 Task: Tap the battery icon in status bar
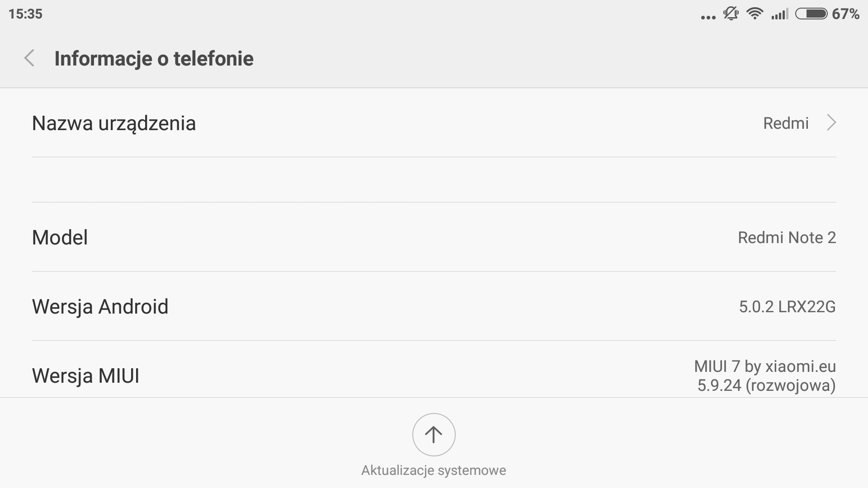tap(811, 14)
